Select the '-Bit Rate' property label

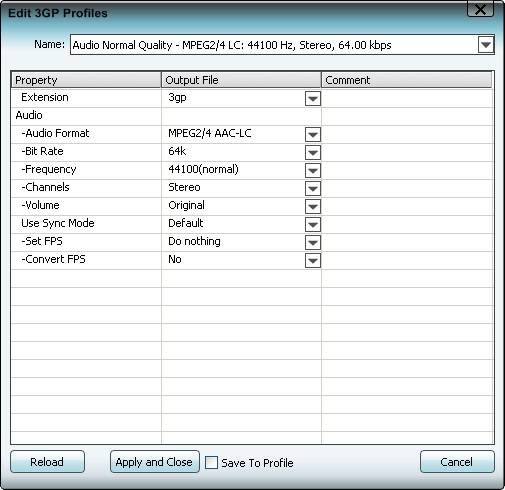(x=42, y=151)
